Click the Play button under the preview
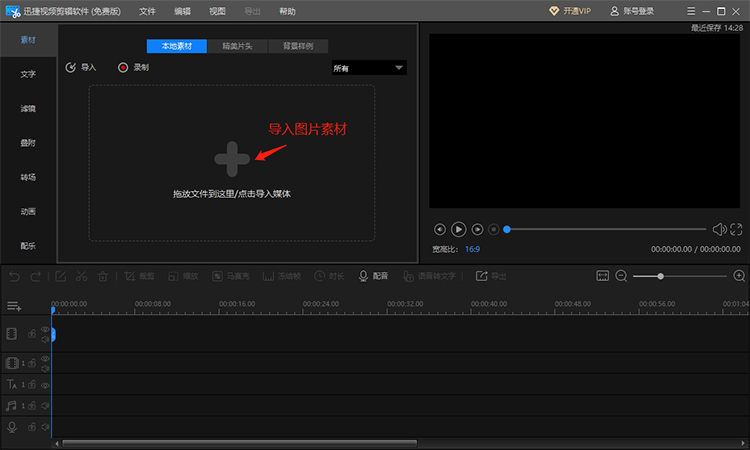Viewport: 750px width, 450px height. click(x=458, y=230)
